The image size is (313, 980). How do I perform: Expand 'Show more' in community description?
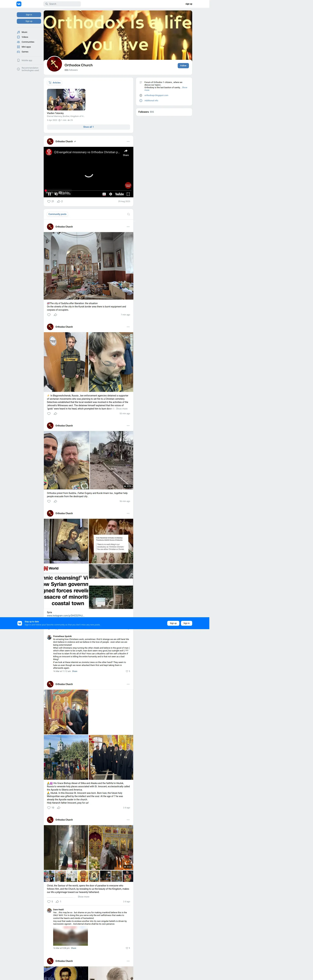pos(185,88)
